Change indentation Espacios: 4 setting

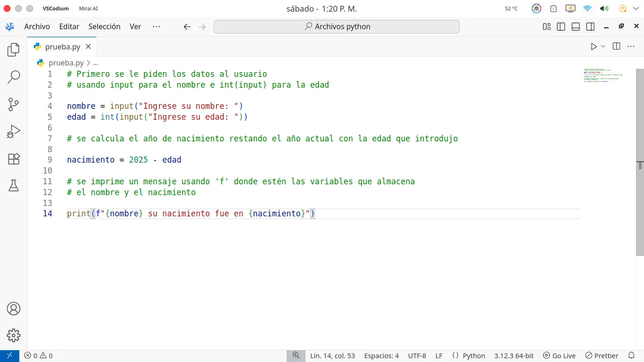coord(381,356)
